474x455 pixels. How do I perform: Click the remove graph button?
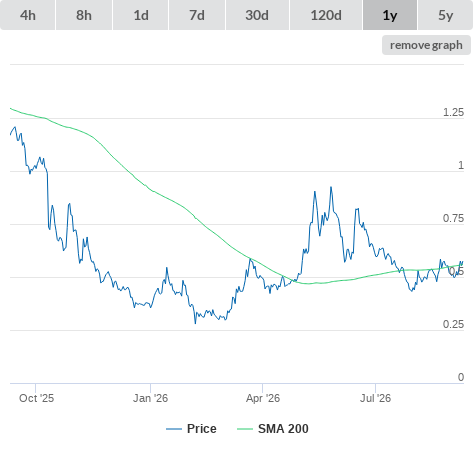pos(426,45)
